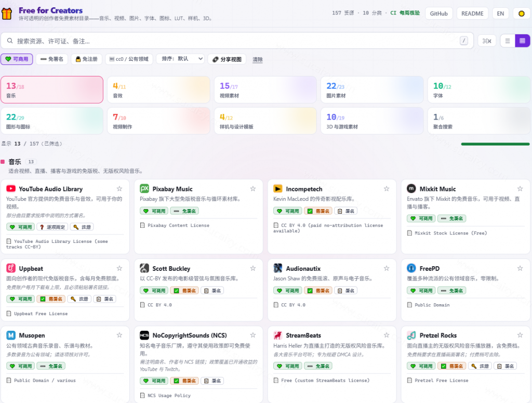Select the 字体 category tile
The width and height of the screenshot is (532, 403).
point(478,89)
